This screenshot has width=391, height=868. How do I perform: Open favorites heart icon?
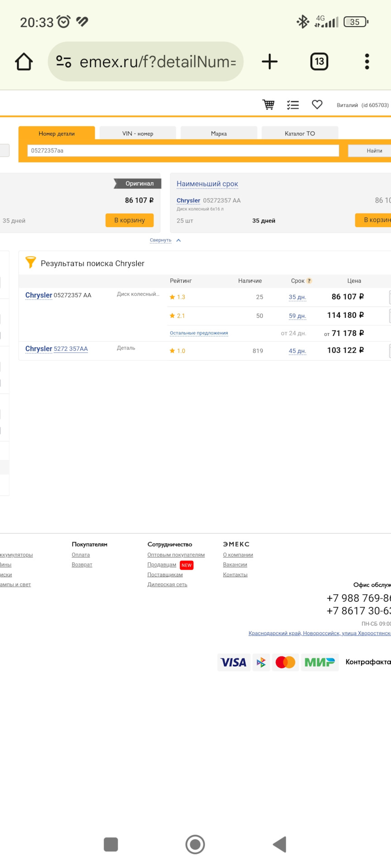(x=317, y=104)
